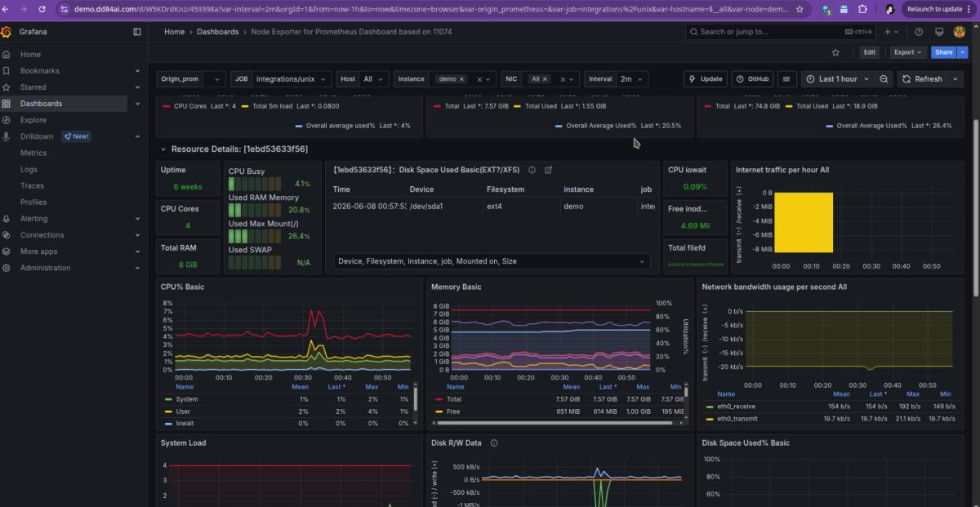Click the GitHub link button

pyautogui.click(x=752, y=79)
